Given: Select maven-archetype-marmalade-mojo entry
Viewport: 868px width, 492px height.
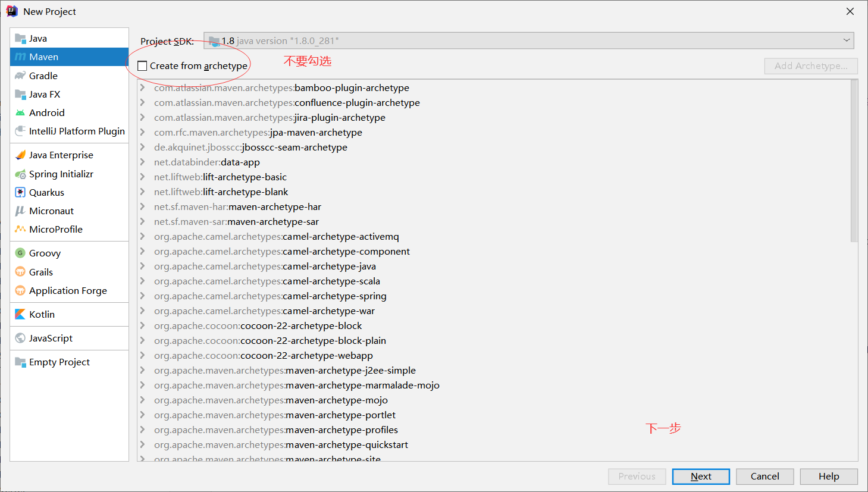Looking at the screenshot, I should pyautogui.click(x=297, y=385).
